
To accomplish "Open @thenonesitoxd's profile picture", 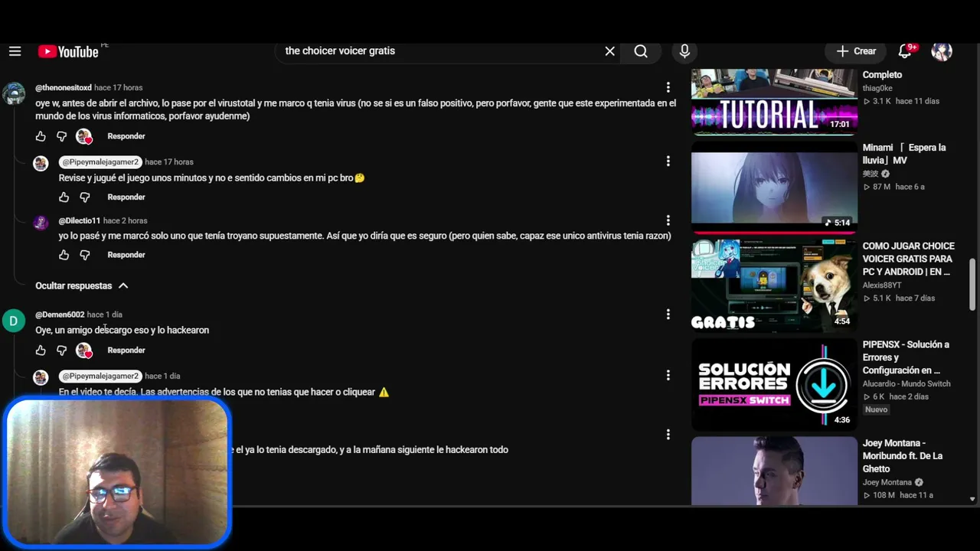I will (x=14, y=93).
